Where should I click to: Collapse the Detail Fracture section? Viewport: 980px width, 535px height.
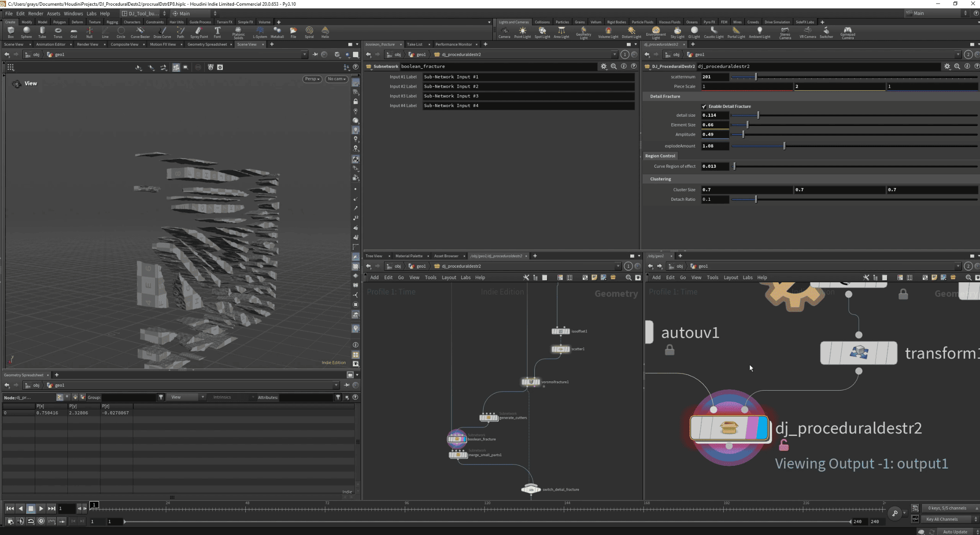click(665, 96)
